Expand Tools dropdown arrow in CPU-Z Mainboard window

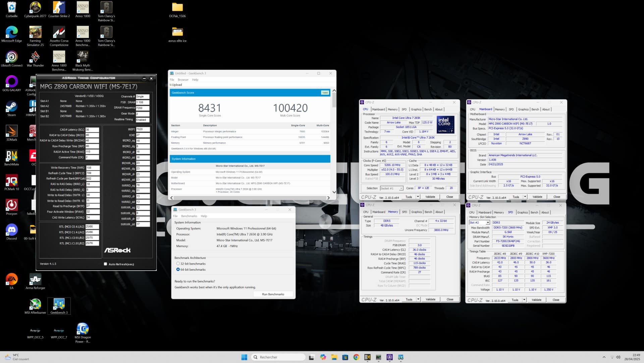pyautogui.click(x=525, y=197)
